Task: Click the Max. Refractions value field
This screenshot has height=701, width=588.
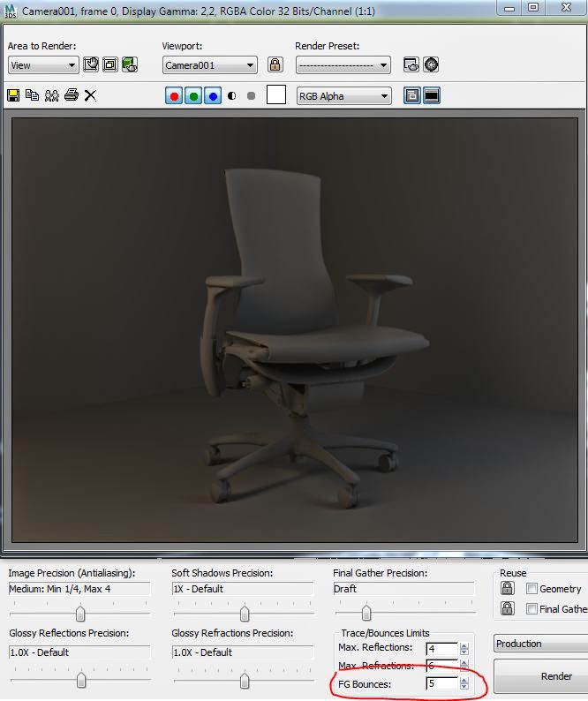Action: point(442,665)
